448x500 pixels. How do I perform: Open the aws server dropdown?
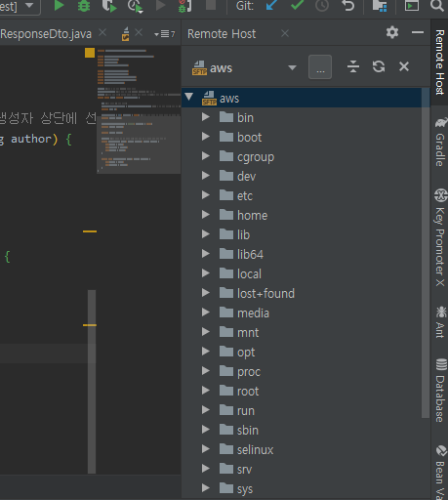292,67
